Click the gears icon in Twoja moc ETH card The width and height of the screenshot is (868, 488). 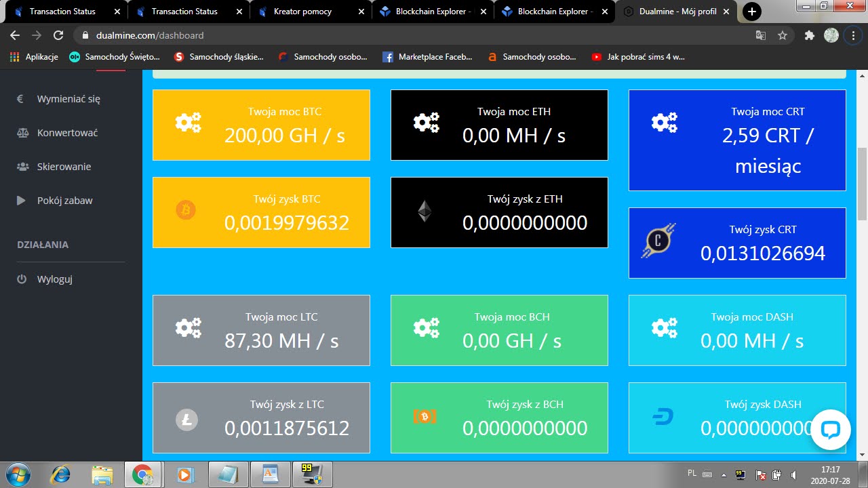point(427,123)
